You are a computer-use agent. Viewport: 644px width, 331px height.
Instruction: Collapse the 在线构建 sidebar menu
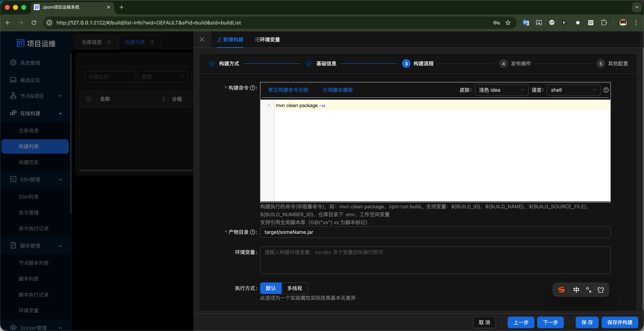click(60, 114)
